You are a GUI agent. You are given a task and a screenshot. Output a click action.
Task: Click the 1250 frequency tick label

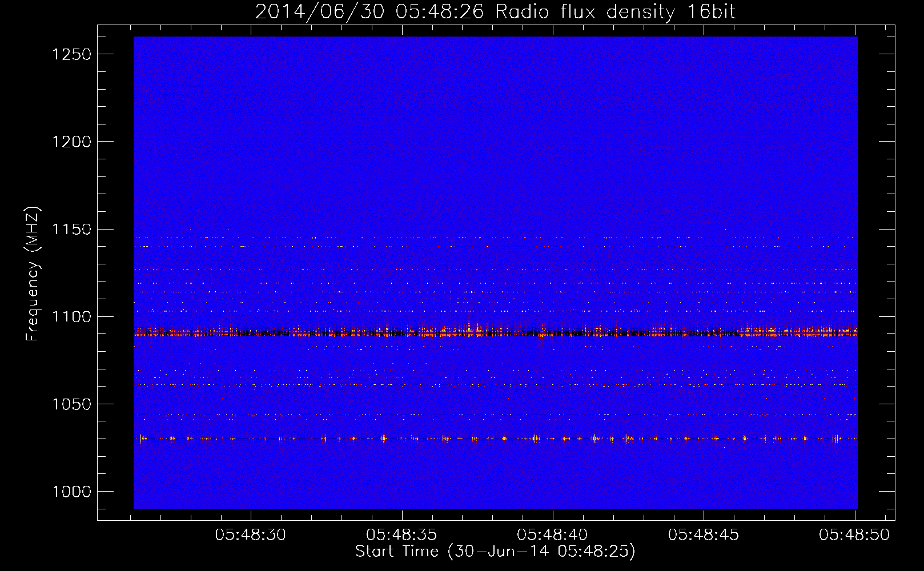tap(71, 54)
